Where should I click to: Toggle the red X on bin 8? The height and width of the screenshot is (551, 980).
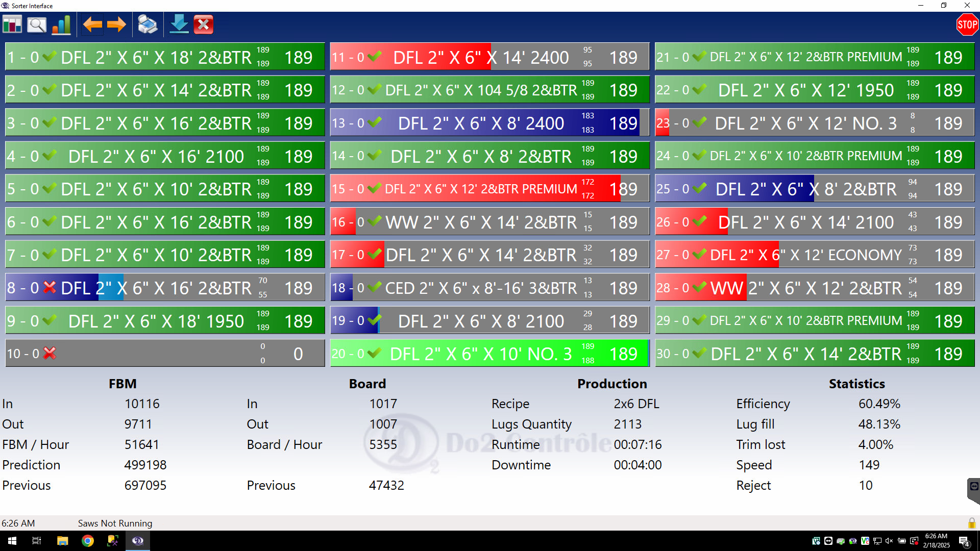click(x=50, y=288)
